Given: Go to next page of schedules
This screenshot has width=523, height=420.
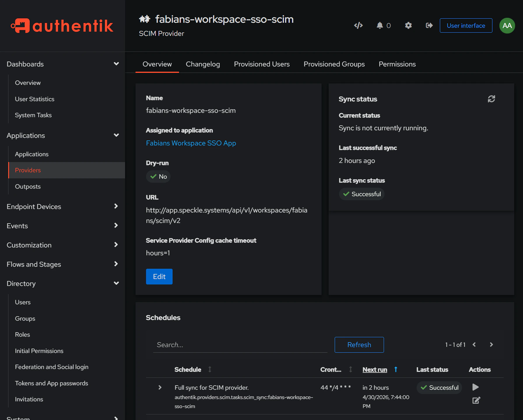Looking at the screenshot, I should tap(491, 345).
